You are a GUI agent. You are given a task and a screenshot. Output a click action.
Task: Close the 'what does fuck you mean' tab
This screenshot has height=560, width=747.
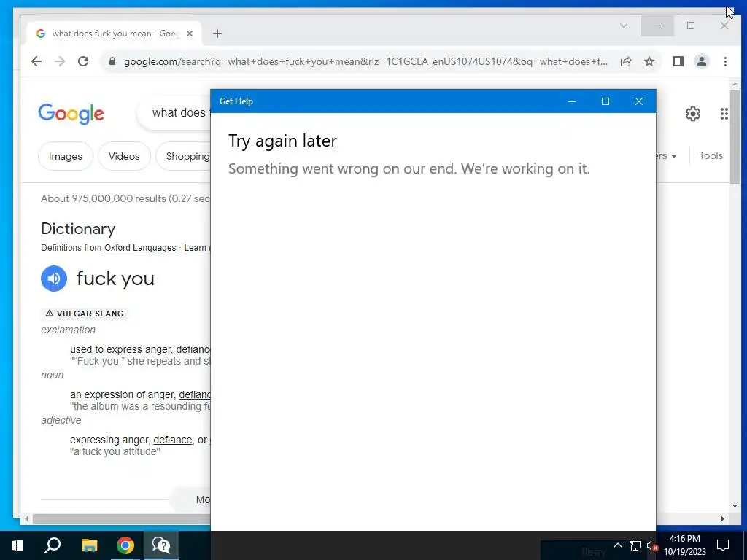pyautogui.click(x=190, y=34)
